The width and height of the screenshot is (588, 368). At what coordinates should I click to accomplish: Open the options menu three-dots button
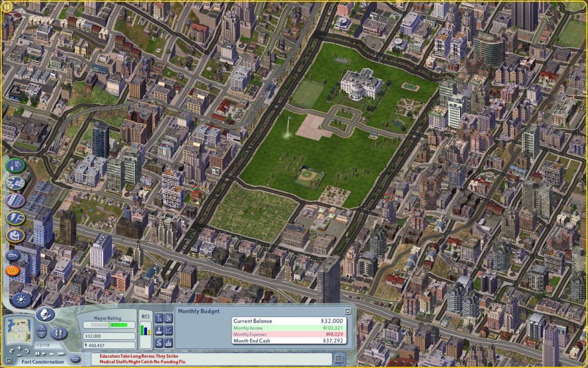75,359
